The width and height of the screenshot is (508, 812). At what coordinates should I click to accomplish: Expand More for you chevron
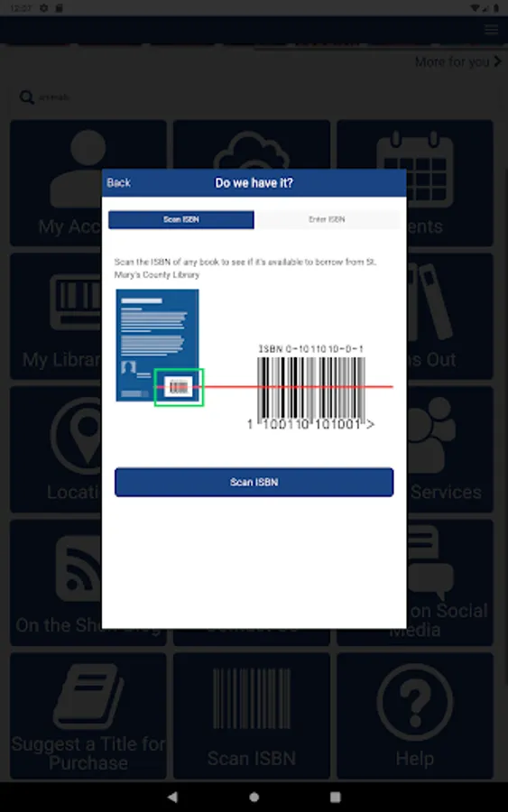(x=498, y=61)
